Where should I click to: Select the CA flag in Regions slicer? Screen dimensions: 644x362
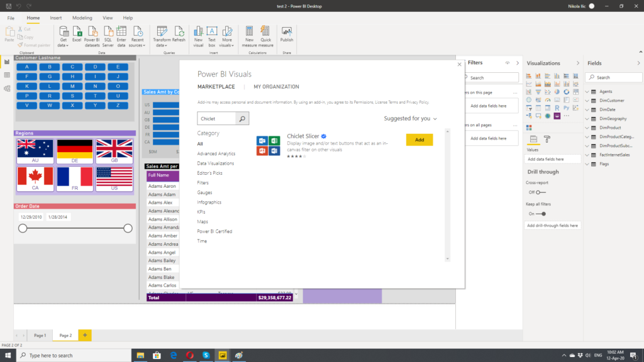tap(35, 179)
